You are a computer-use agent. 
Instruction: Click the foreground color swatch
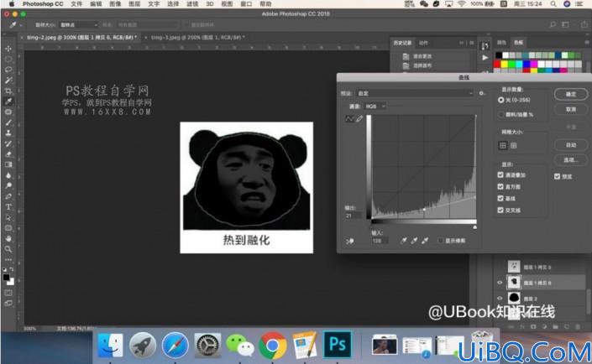coord(6,278)
